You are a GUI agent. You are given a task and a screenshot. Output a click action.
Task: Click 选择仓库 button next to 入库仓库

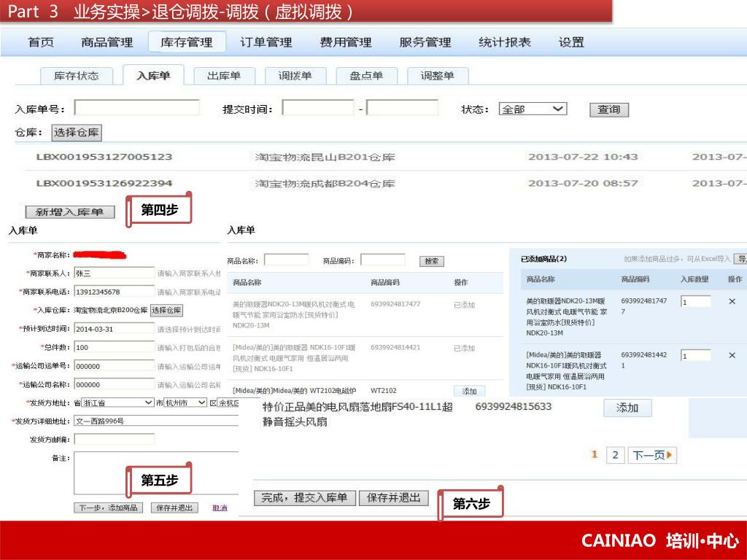[x=166, y=310]
